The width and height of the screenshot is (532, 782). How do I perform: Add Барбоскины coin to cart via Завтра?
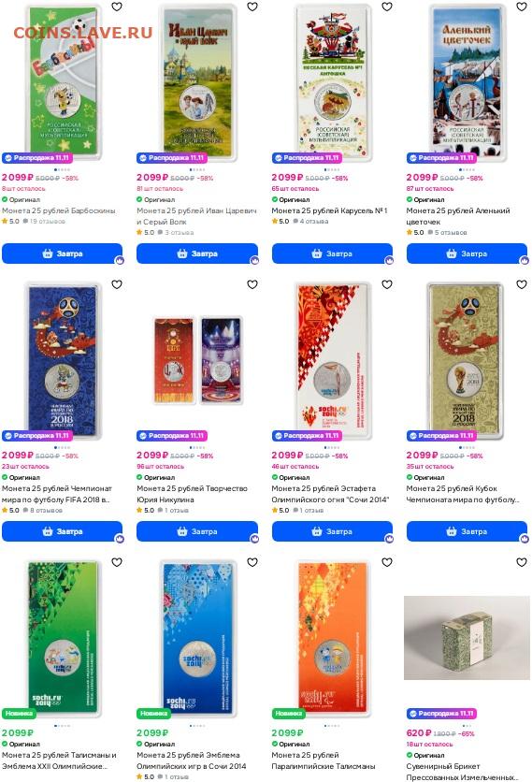[x=63, y=253]
